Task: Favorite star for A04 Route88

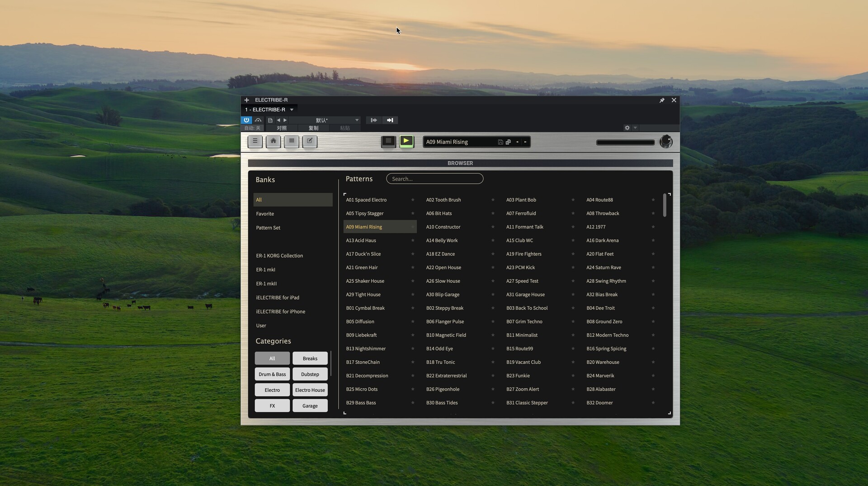Action: (653, 200)
